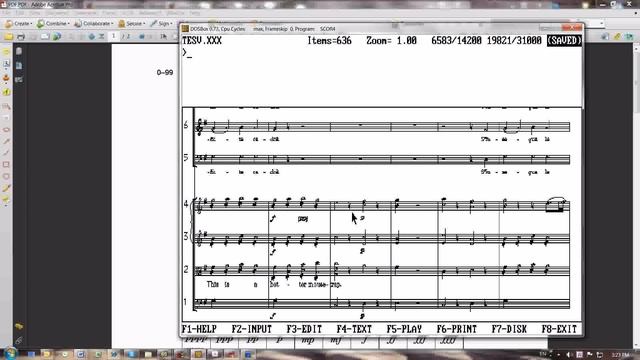Click the page number field in Acrobat

[x=114, y=36]
